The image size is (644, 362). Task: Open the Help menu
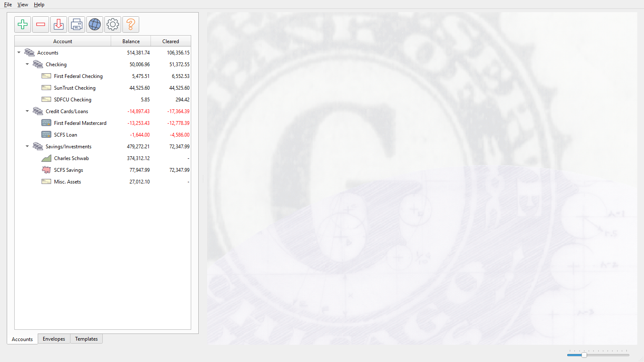(x=39, y=5)
